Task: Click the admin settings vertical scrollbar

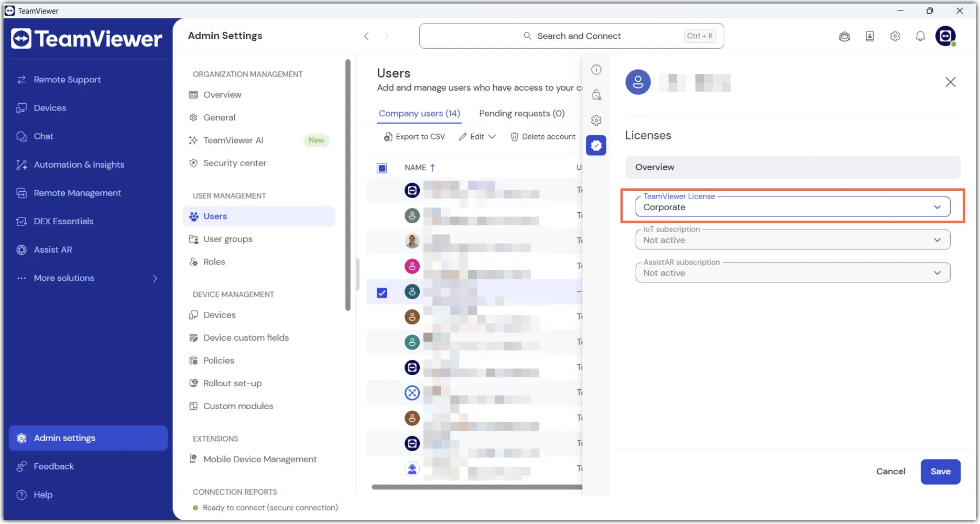Action: pos(347,185)
